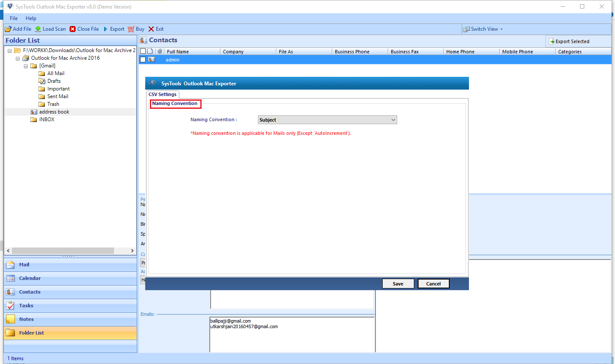The height and width of the screenshot is (364, 615).
Task: Click the Folder List folder icon at bottom
Action: point(11,333)
